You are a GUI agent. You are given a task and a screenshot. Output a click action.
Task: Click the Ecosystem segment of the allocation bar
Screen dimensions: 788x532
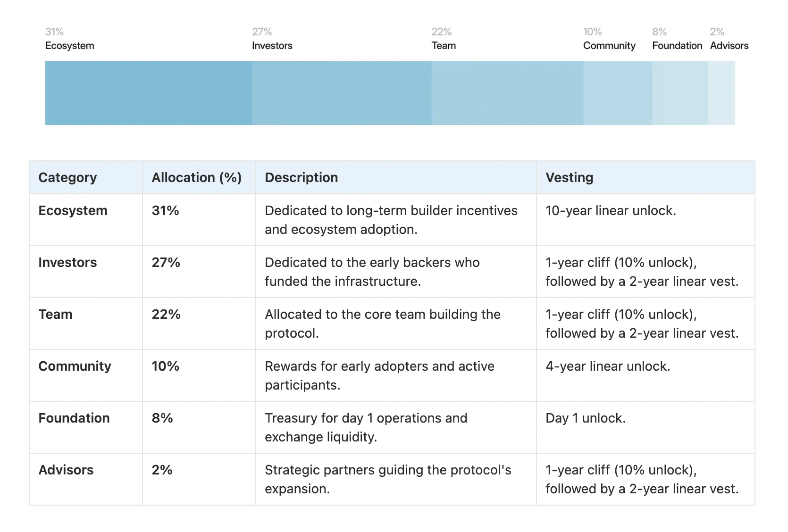149,93
